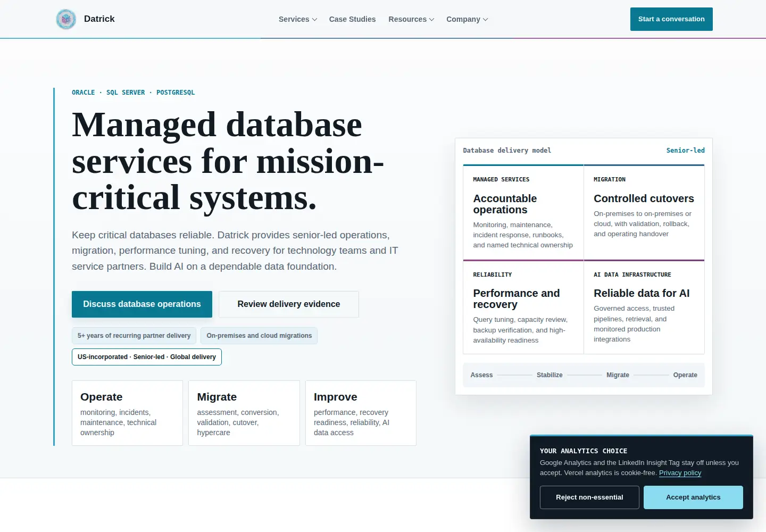766x532 pixels.
Task: Open the Case Studies nav link
Action: [352, 19]
